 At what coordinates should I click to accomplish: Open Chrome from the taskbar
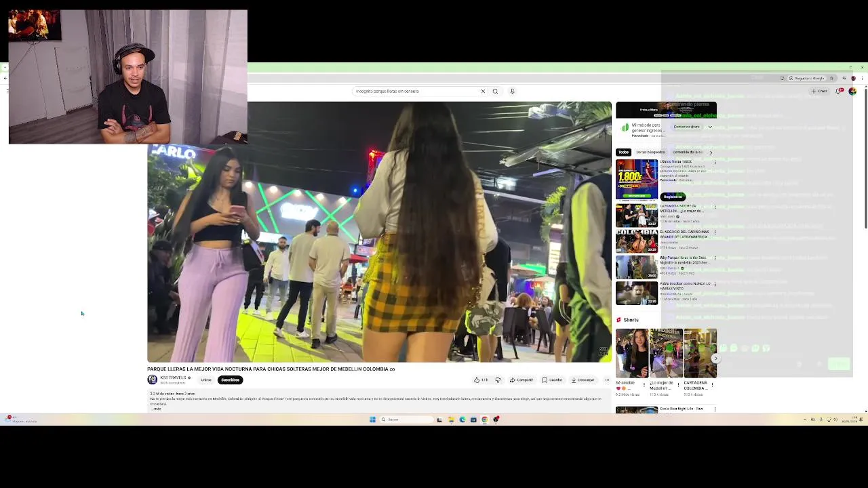tap(484, 420)
